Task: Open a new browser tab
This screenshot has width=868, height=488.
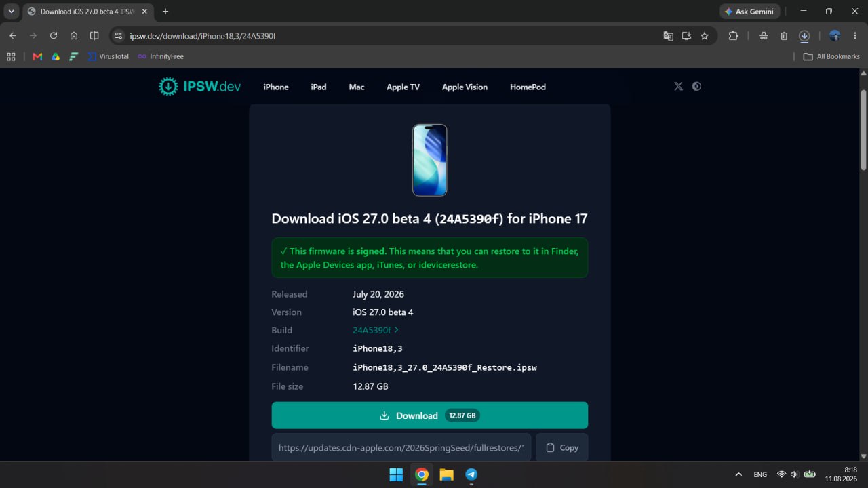Action: tap(165, 12)
